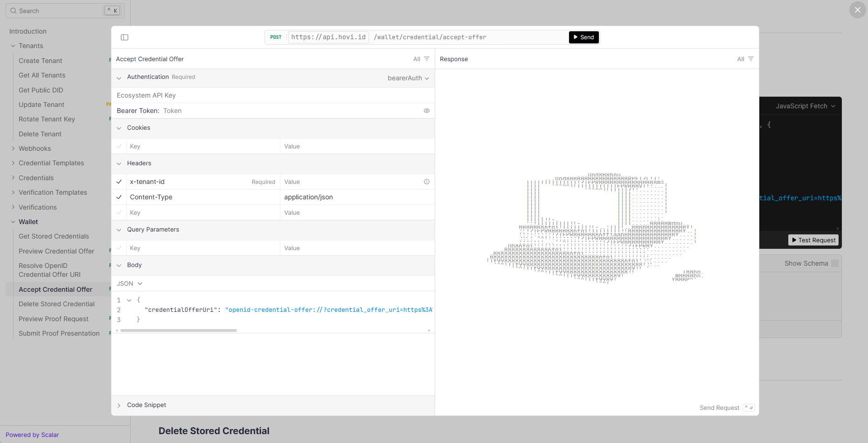The image size is (868, 443).
Task: Click the x-tenant-id info icon
Action: click(x=426, y=182)
